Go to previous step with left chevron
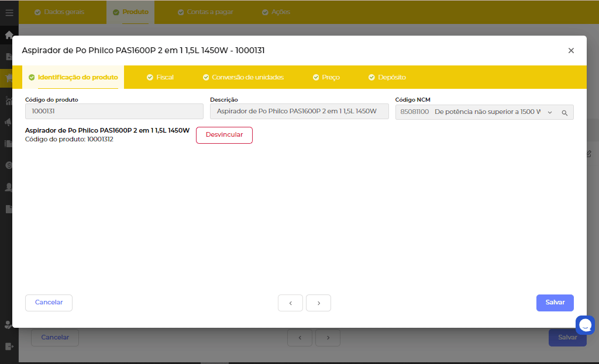Viewport: 599px width, 364px height. (x=290, y=303)
